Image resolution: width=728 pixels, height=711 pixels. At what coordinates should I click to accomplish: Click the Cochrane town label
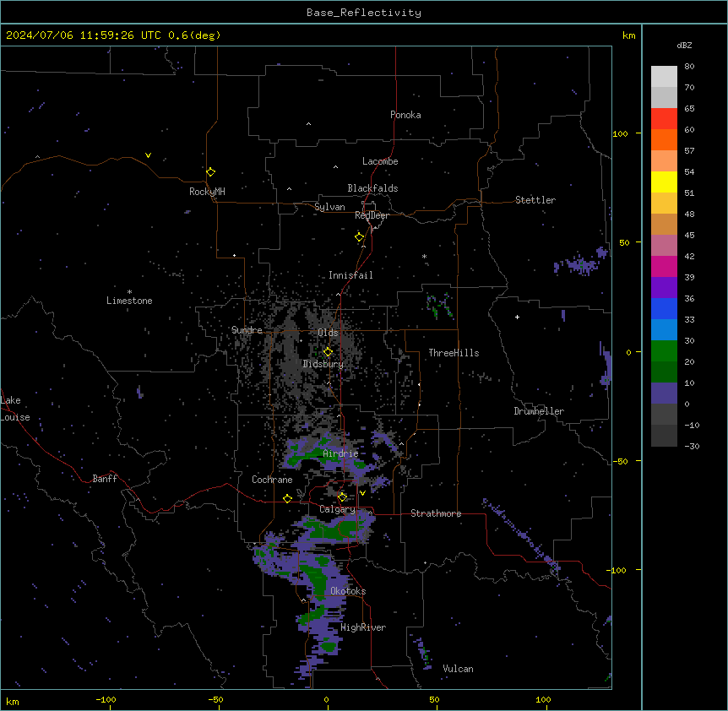tap(272, 480)
